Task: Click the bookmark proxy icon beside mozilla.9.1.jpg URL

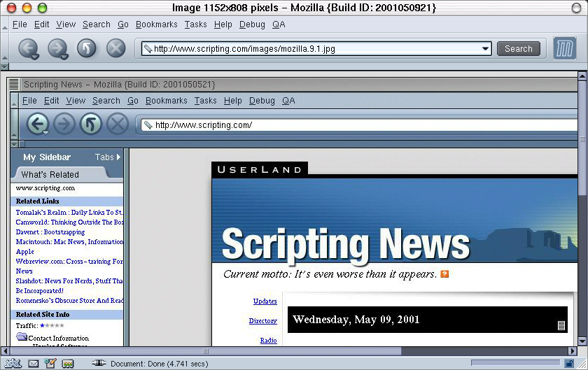Action: coord(148,49)
